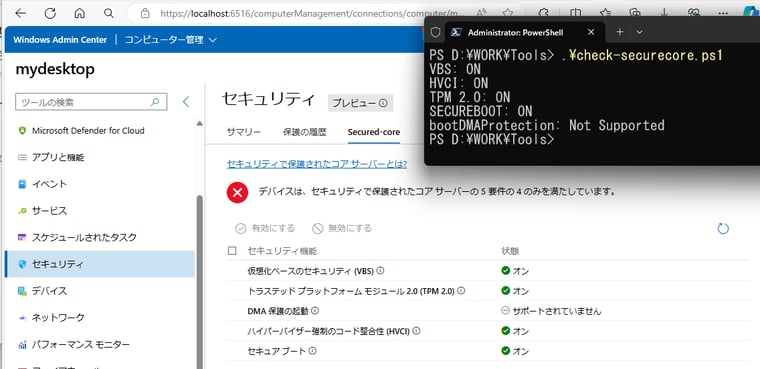Click the sidebar vertical scrollbar thumb
The image size is (760, 369).
(200, 281)
